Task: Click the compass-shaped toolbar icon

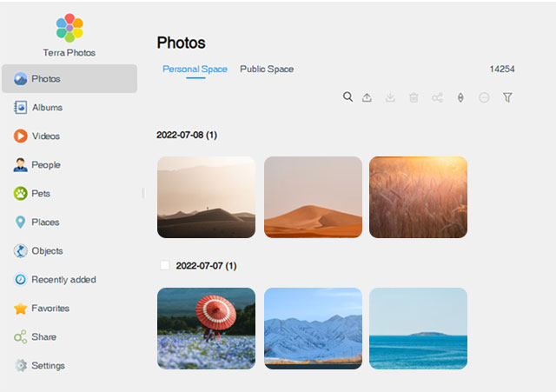Action: click(460, 97)
